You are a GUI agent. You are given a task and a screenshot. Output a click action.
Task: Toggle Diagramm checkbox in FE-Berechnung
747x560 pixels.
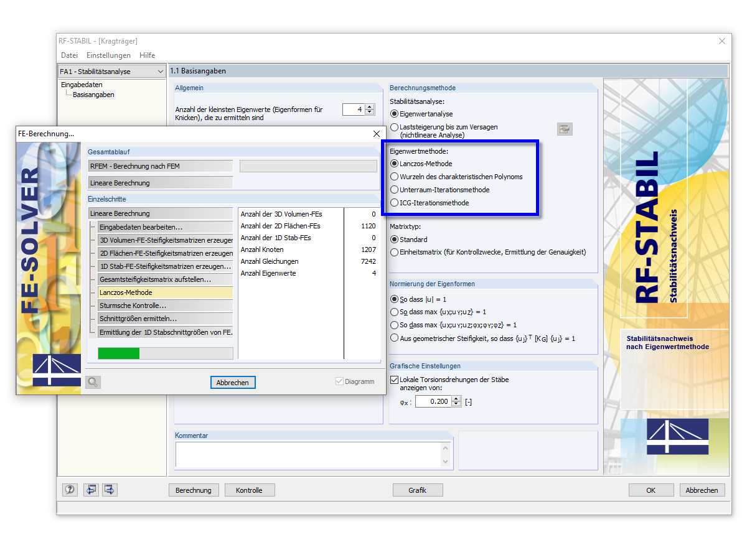tap(339, 382)
